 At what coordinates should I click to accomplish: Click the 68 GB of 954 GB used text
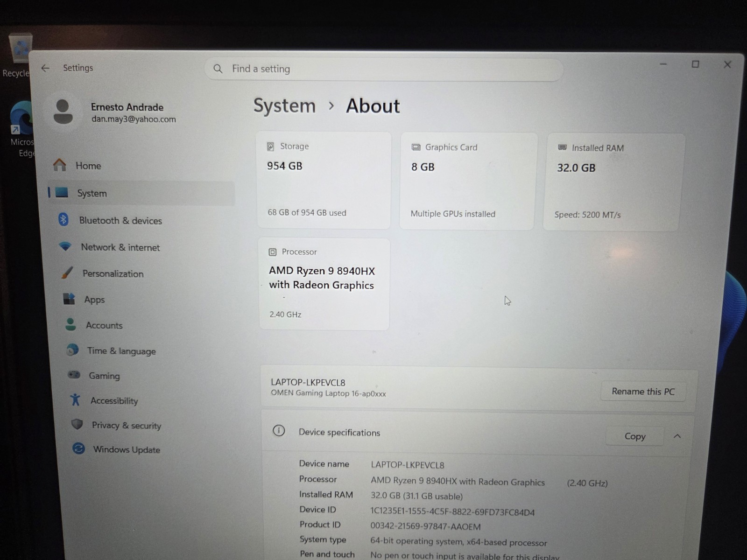click(x=307, y=213)
